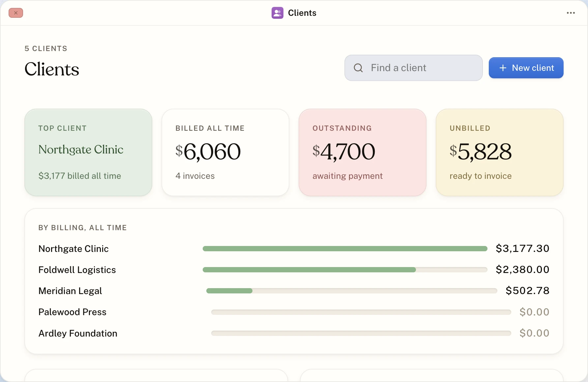Click the ready to invoice text
Screen dimensions: 588x382
(481, 176)
